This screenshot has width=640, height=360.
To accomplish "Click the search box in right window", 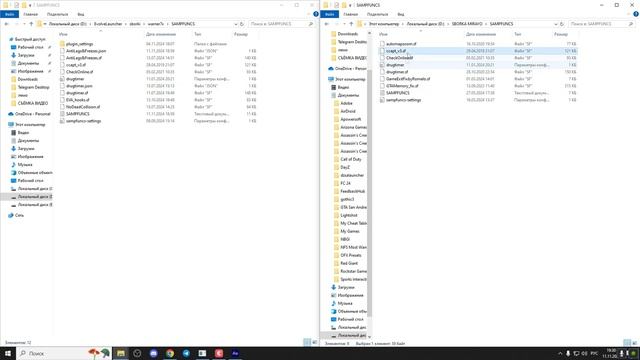I will 602,24.
